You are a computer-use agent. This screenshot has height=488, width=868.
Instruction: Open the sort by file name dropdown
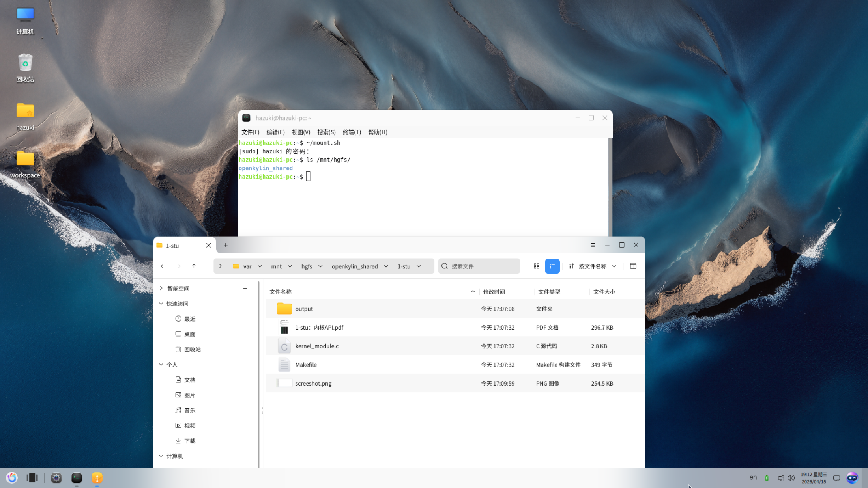pyautogui.click(x=593, y=266)
